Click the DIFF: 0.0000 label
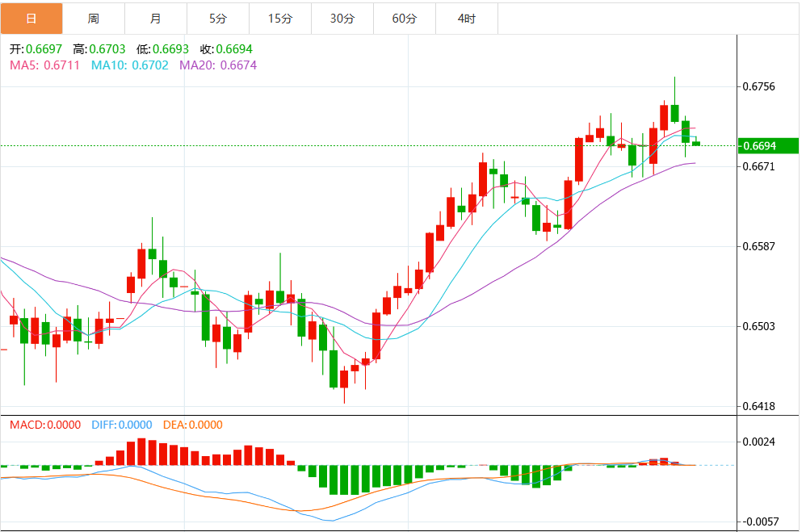806x532 pixels. pyautogui.click(x=122, y=425)
